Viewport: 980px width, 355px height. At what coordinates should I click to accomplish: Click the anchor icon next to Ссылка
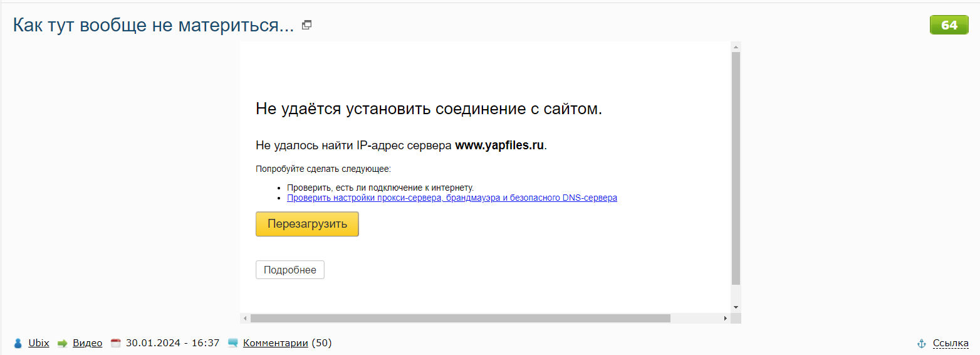tap(921, 343)
